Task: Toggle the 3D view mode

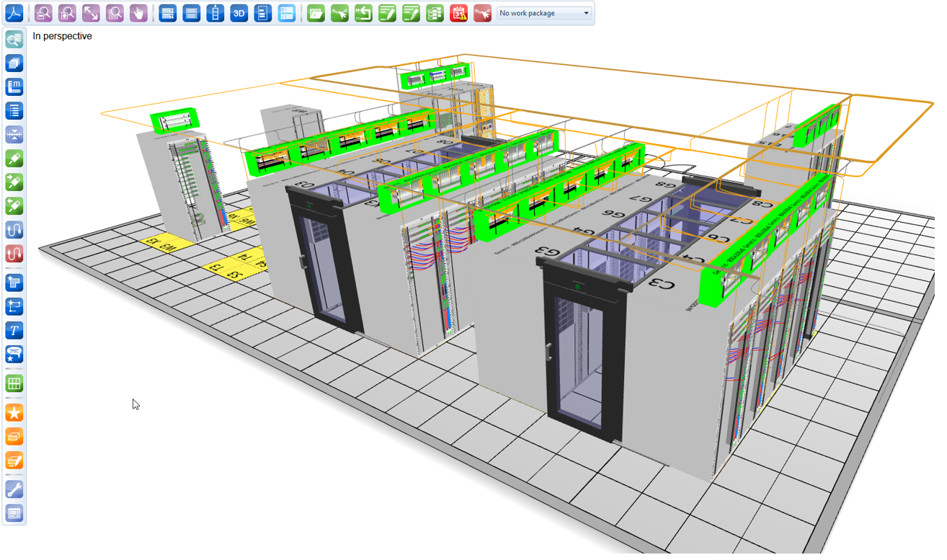Action: click(239, 12)
